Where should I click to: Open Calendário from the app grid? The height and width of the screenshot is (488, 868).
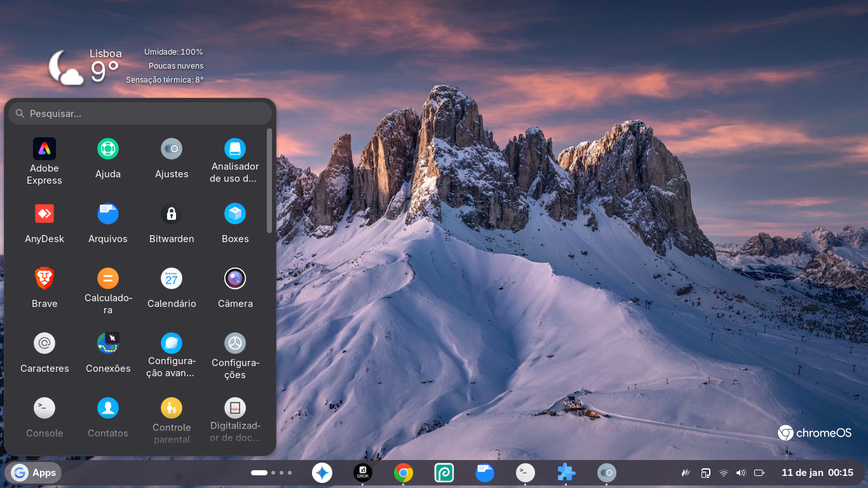coord(172,279)
